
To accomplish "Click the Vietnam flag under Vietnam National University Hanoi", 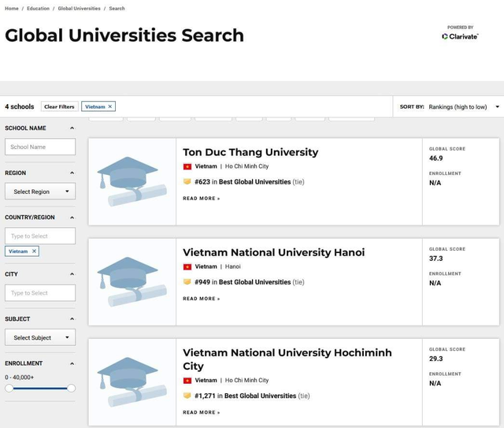I will point(187,267).
